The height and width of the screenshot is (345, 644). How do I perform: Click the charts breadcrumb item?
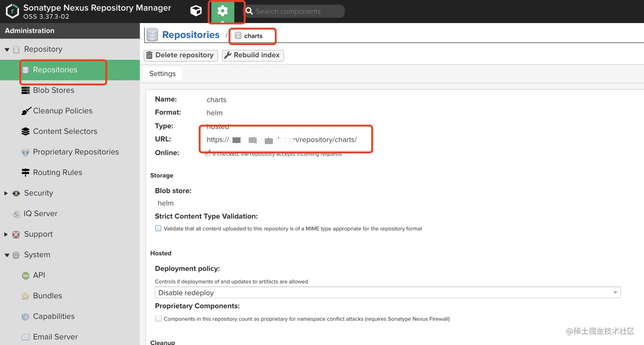click(x=249, y=36)
